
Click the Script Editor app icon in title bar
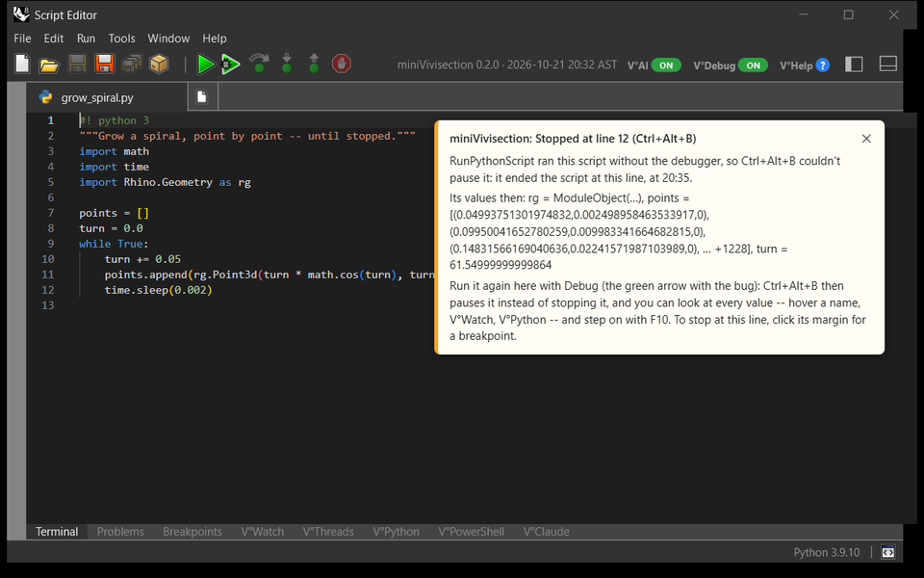(x=21, y=14)
